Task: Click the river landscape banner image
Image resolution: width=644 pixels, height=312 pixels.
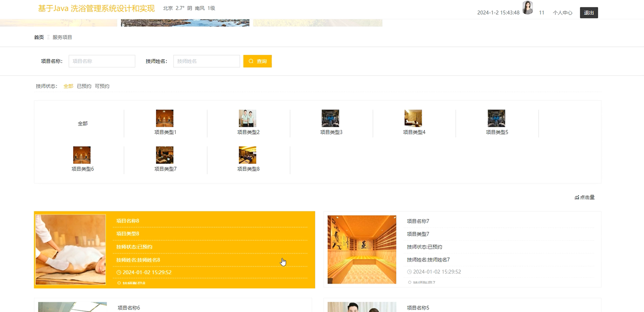Action: click(x=185, y=23)
